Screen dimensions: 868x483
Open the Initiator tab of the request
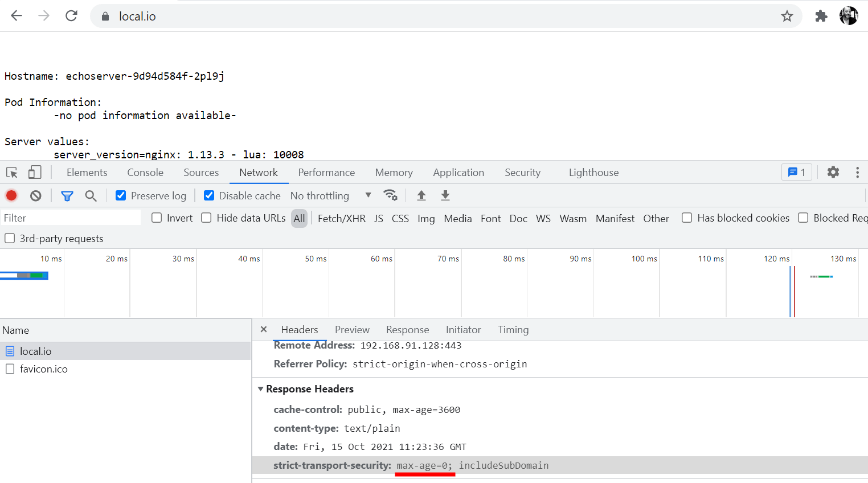[x=463, y=329]
